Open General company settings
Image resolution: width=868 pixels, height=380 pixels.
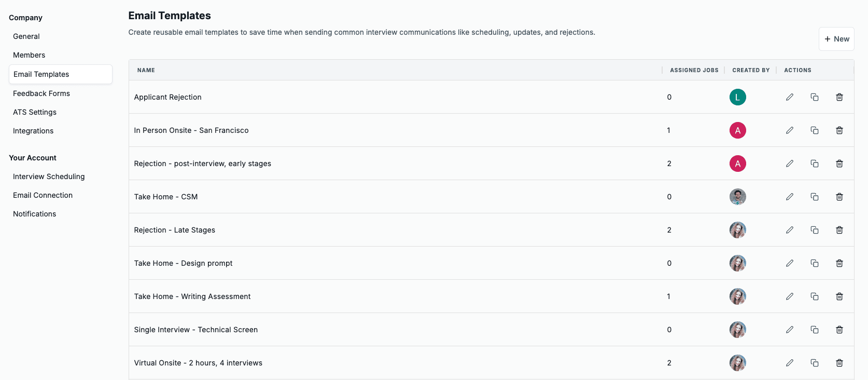tap(26, 36)
